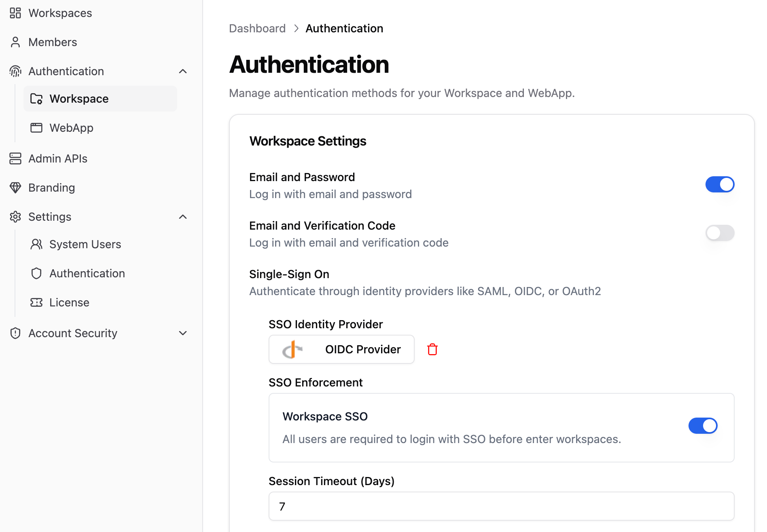This screenshot has width=767, height=532.
Task: Click the OIDC Provider logo icon
Action: tap(292, 349)
